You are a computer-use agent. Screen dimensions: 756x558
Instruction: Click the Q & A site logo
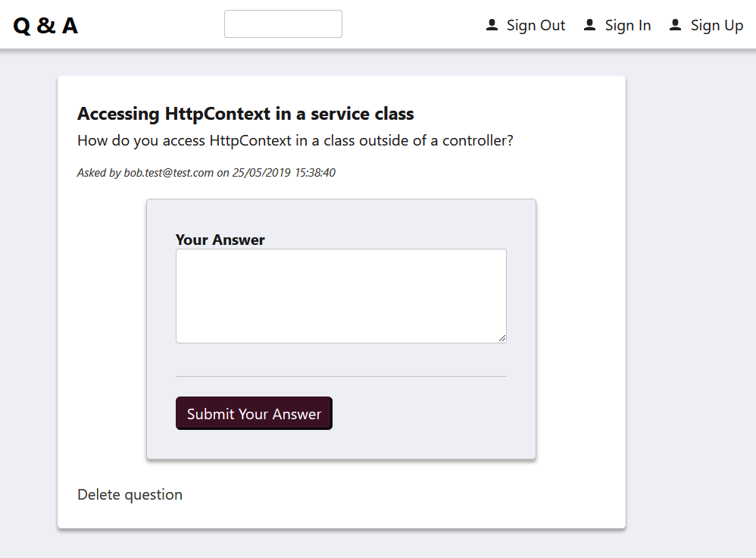click(x=45, y=26)
